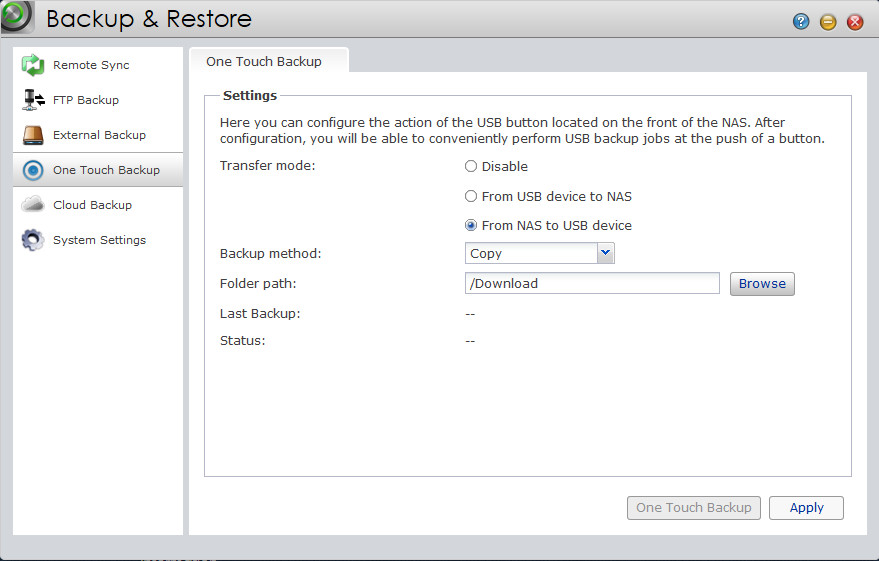Click the External Backup drive icon
879x561 pixels.
pyautogui.click(x=34, y=135)
